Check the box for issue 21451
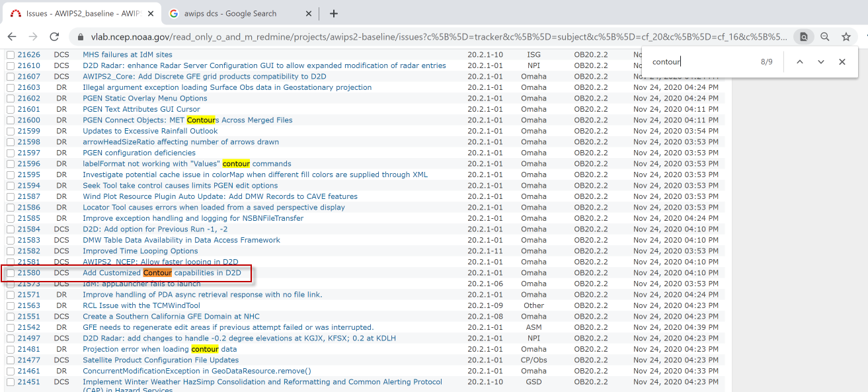868x392 pixels. 11,382
